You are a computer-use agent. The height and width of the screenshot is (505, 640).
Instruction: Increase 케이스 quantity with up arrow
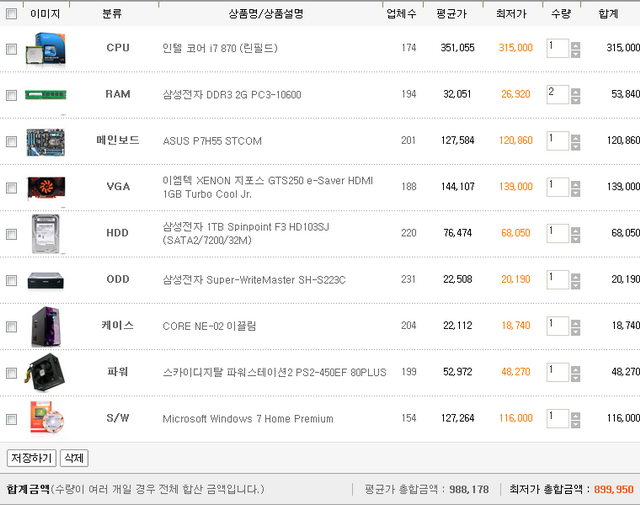click(576, 323)
